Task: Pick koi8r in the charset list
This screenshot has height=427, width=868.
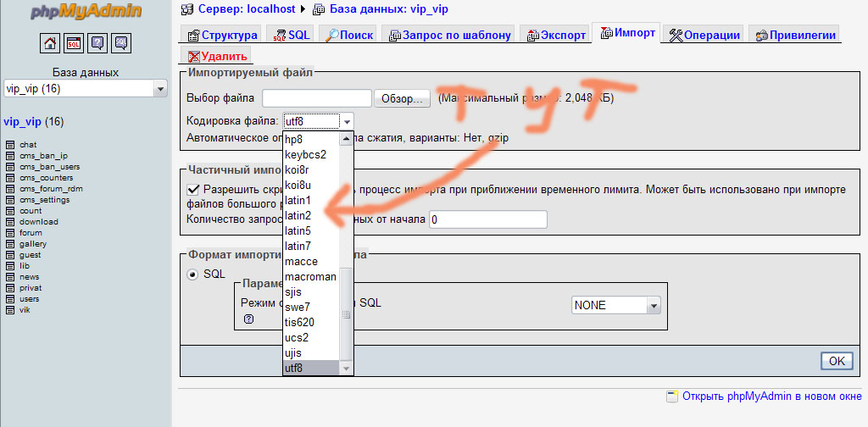Action: tap(298, 169)
